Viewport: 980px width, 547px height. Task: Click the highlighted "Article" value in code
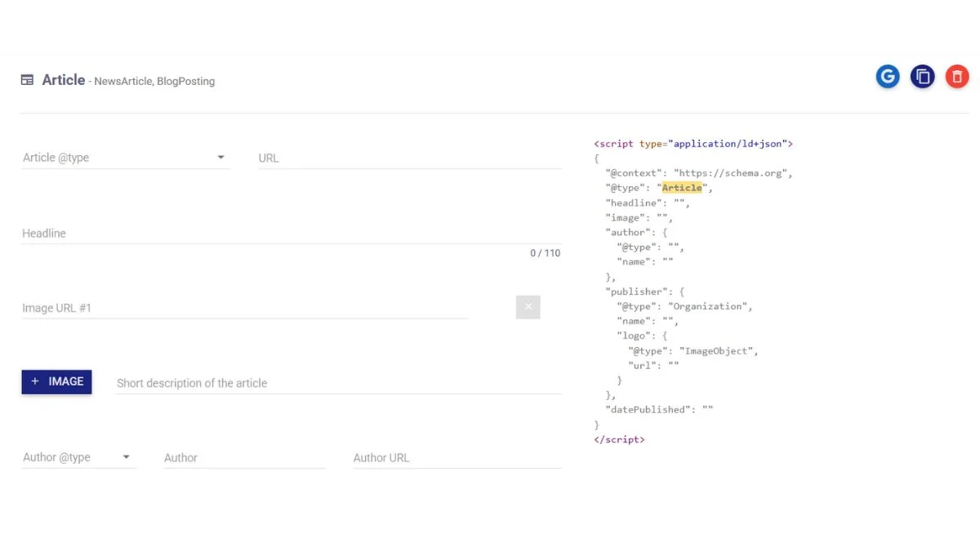point(682,188)
